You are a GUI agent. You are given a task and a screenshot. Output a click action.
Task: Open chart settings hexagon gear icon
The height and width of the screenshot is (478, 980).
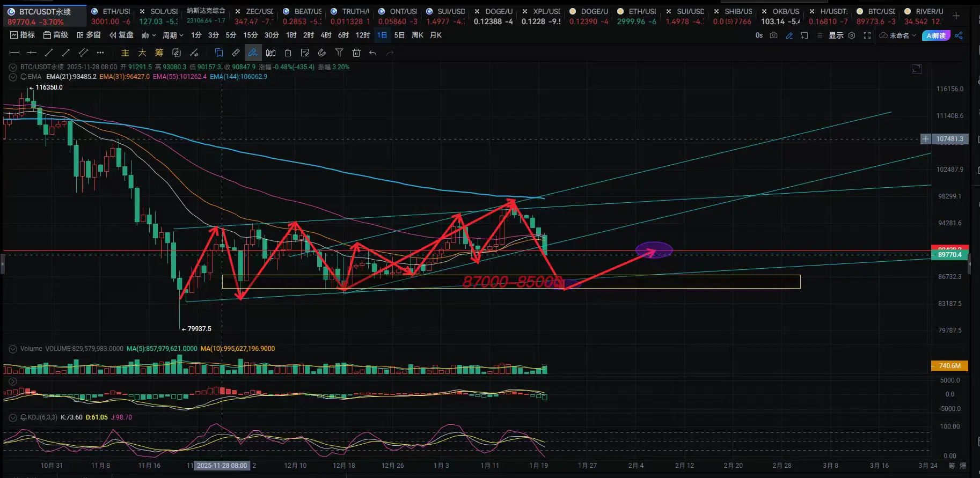pos(852,35)
